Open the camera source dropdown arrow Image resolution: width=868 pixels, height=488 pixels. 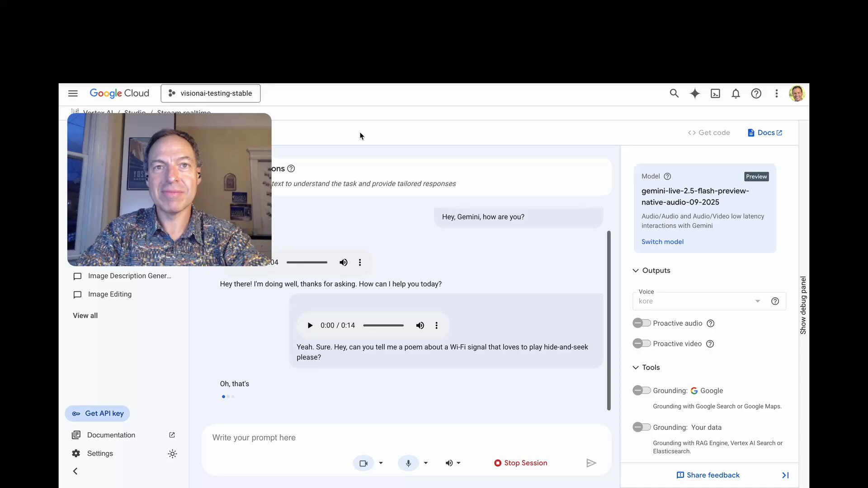(381, 463)
